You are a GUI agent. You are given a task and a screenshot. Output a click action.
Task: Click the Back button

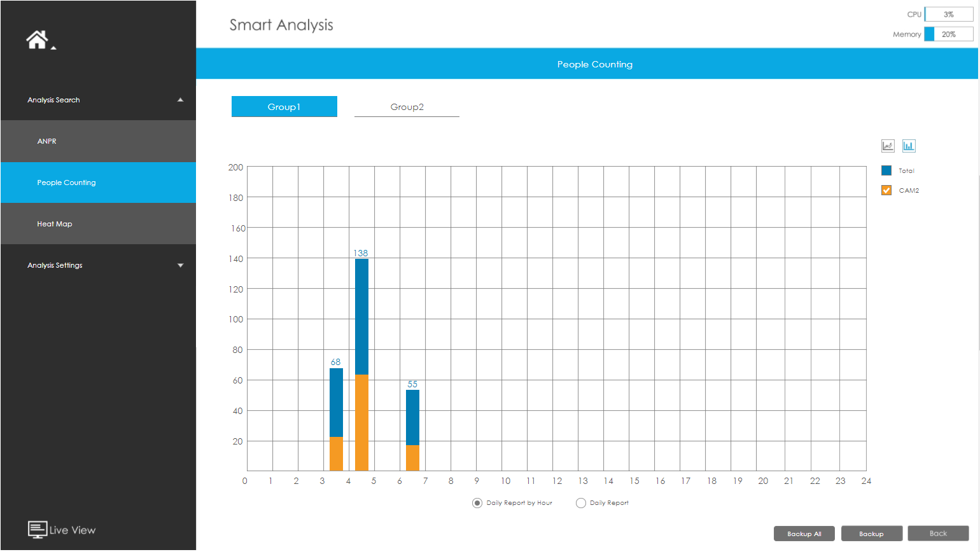[938, 534]
